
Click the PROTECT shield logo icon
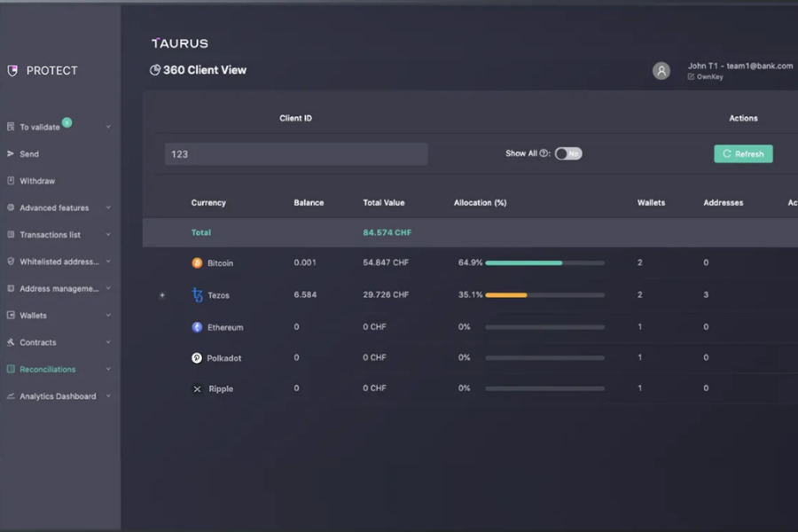coord(12,70)
